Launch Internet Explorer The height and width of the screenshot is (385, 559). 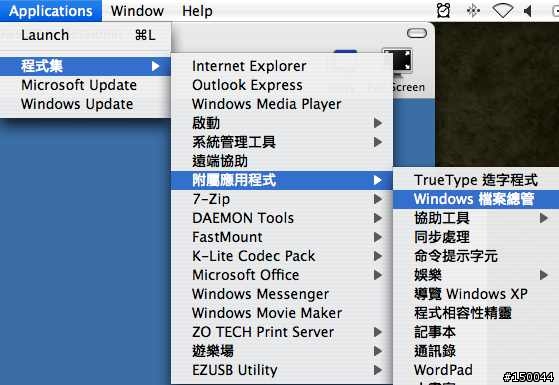[282, 66]
